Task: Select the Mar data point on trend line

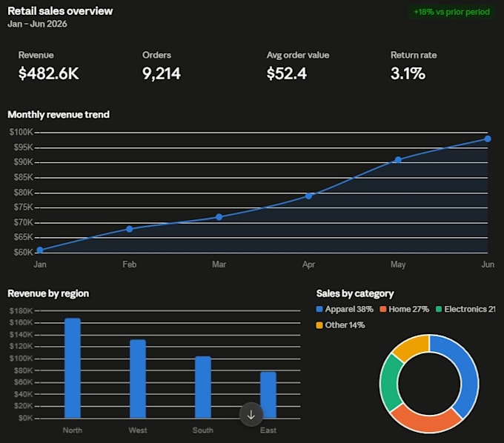Action: [219, 217]
